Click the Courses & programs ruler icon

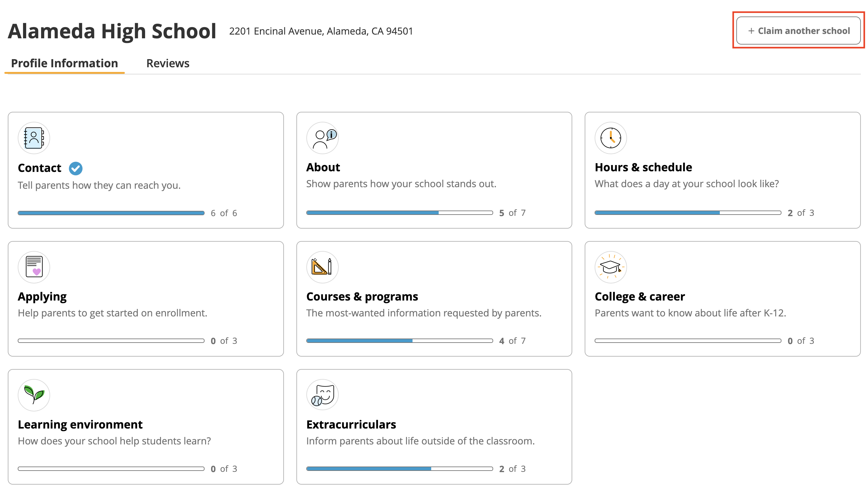pos(322,267)
